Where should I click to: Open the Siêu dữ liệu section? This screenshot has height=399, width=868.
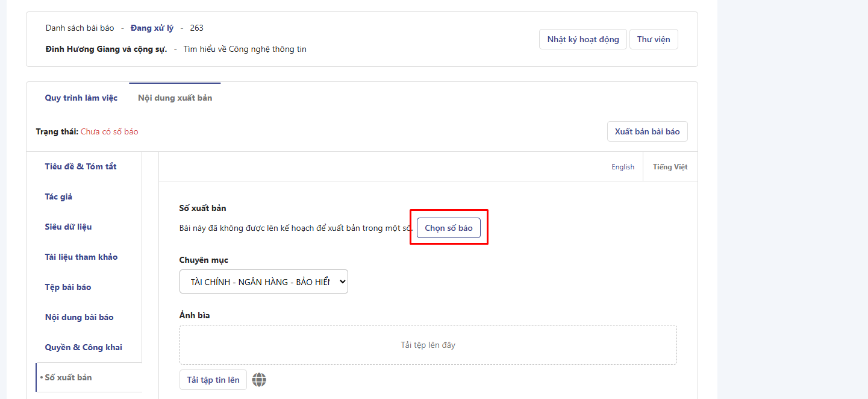click(x=68, y=227)
